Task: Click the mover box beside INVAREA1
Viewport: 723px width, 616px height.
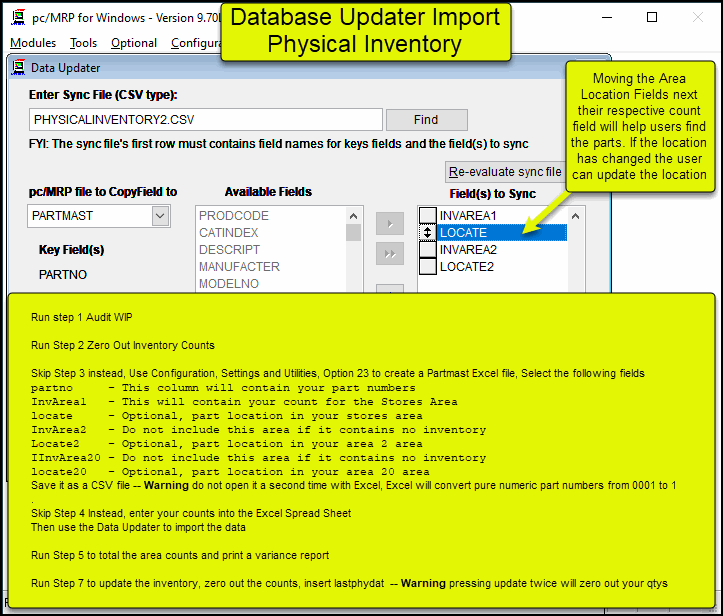Action: tap(428, 215)
